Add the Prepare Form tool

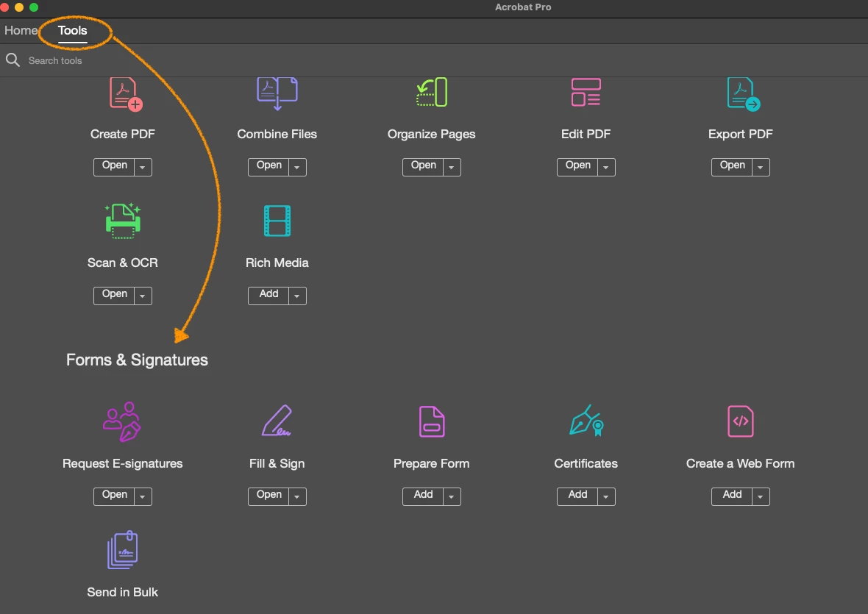pos(423,496)
